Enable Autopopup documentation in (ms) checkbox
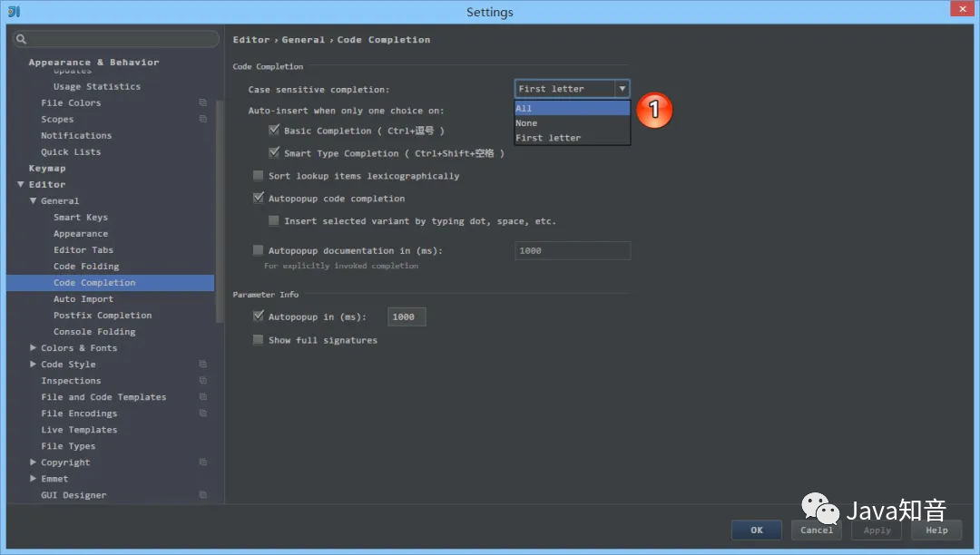The height and width of the screenshot is (555, 980). coord(258,250)
